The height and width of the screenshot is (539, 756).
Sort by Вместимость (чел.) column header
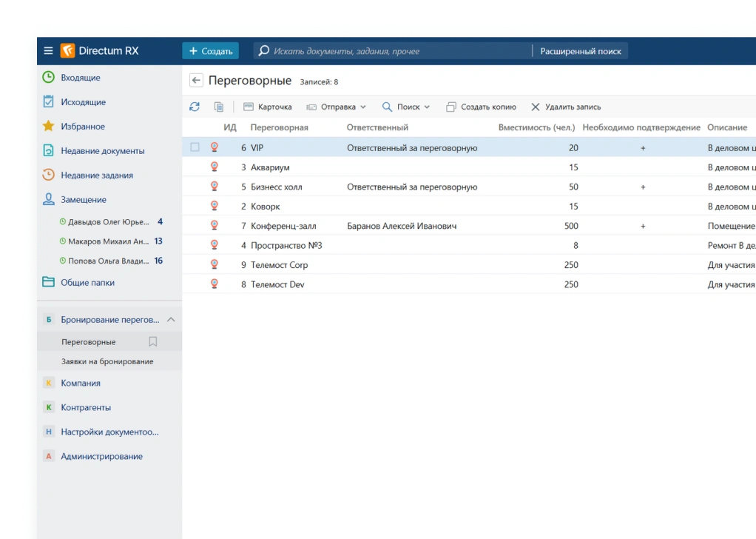pyautogui.click(x=536, y=127)
